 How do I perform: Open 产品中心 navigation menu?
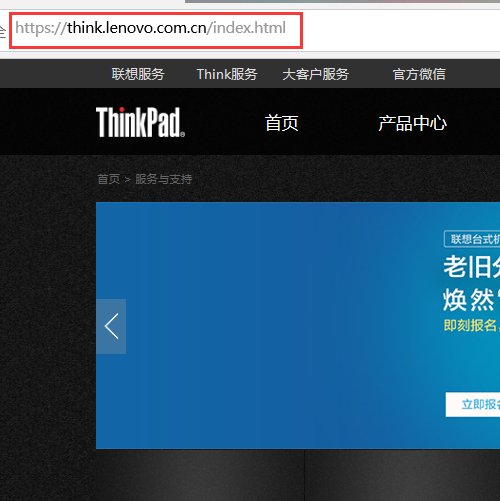tap(412, 123)
